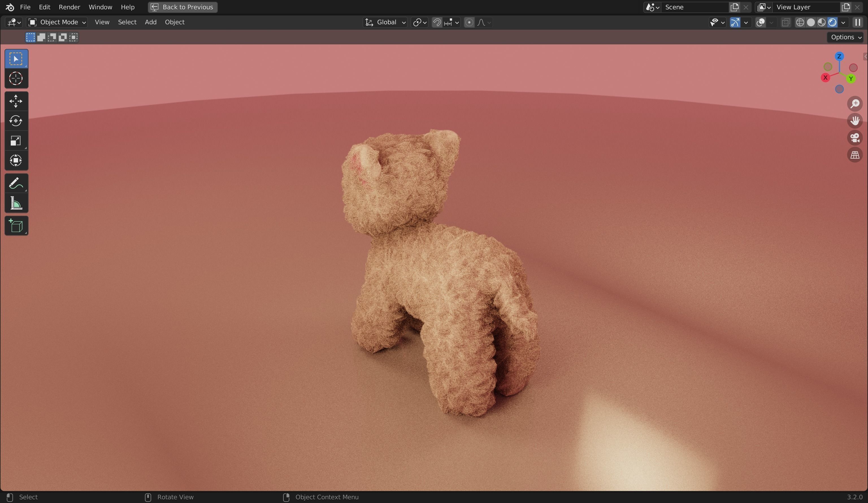The height and width of the screenshot is (503, 868).
Task: Select the Measure ruler tool
Action: point(16,203)
